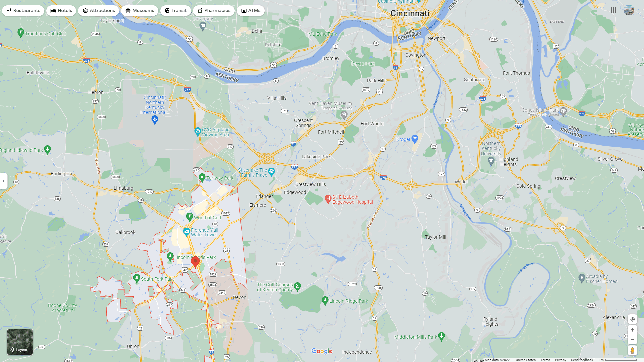Click the red location pin in Florence

[195, 262]
